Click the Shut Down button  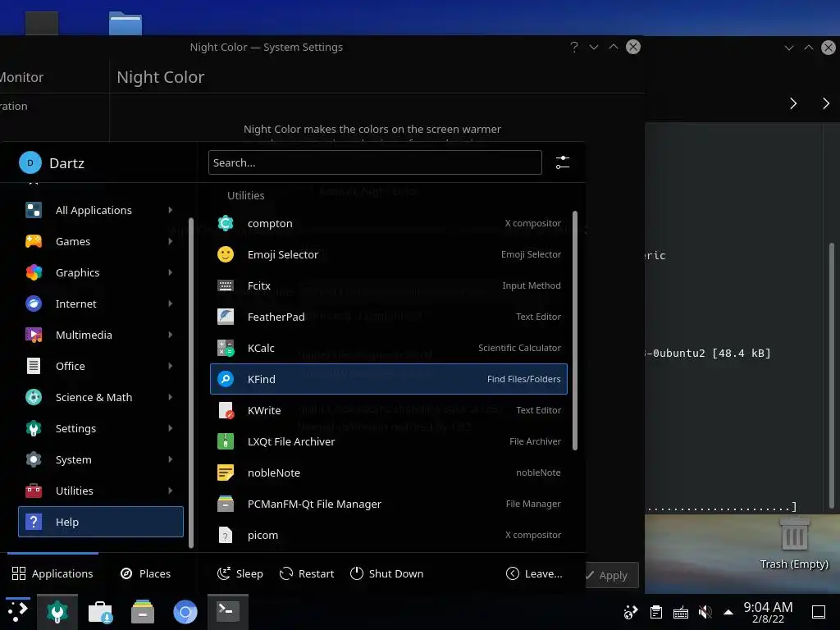(386, 573)
